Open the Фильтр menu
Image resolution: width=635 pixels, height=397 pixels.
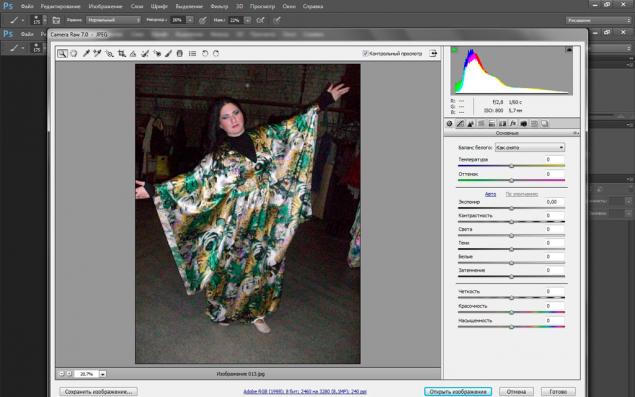(x=219, y=6)
